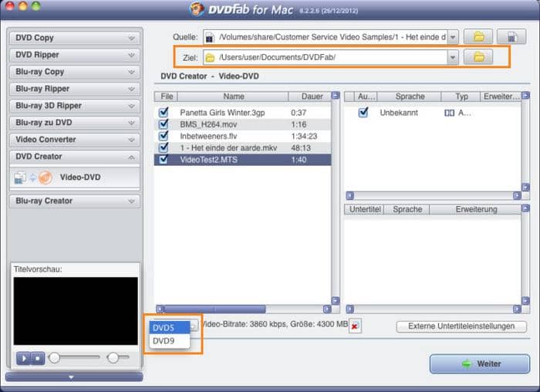
Task: Click the DVDFab mascot logo in title bar
Action: (197, 9)
